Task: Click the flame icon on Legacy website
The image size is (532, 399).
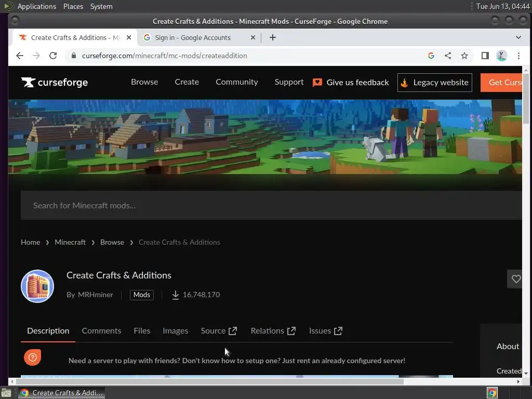Action: [x=404, y=83]
